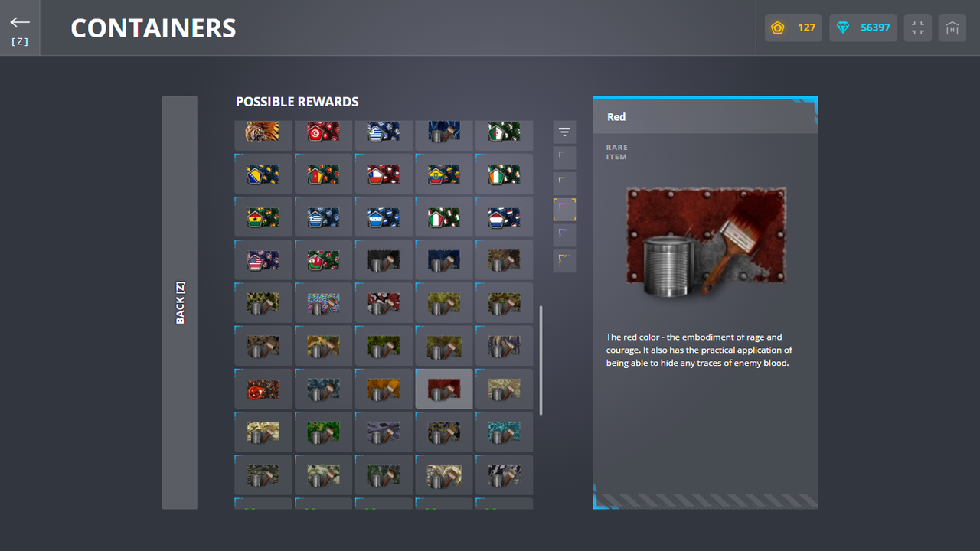980x551 pixels.
Task: Select the Ghana flag camouflage reward
Action: click(x=263, y=217)
